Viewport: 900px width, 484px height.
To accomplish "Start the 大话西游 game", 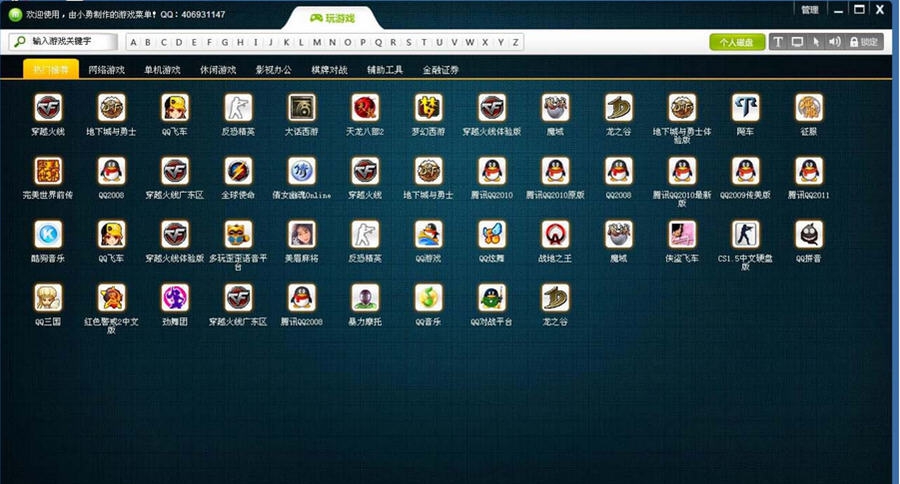I will click(302, 108).
